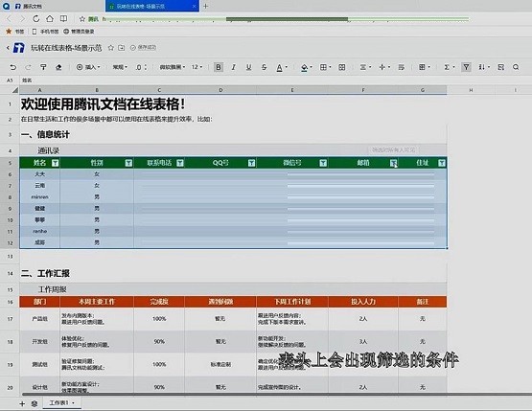Toggle italic formatting

click(234, 67)
